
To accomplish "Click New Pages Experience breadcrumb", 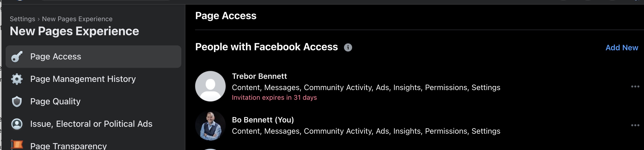I will pos(77,19).
